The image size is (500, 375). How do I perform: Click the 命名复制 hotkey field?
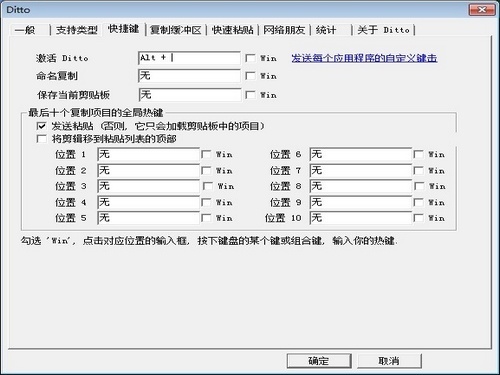189,76
